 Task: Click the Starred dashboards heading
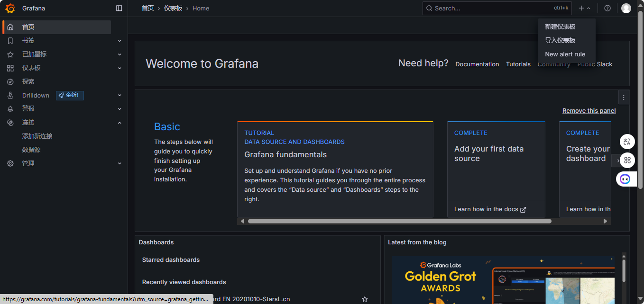coord(171,260)
